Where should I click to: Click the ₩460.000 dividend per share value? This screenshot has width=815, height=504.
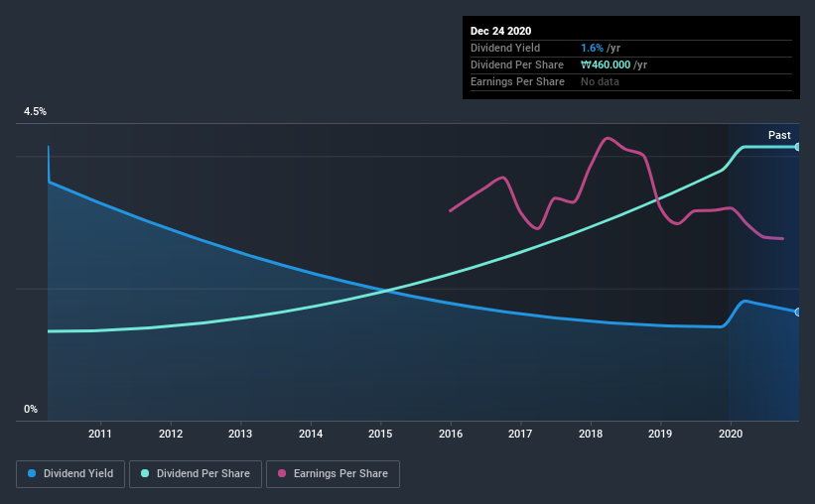click(x=606, y=64)
